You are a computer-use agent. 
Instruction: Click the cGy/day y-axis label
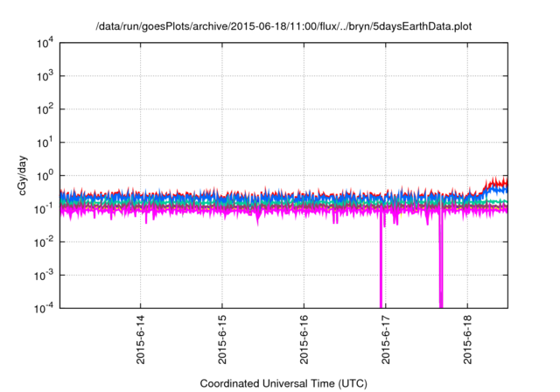[x=23, y=175]
